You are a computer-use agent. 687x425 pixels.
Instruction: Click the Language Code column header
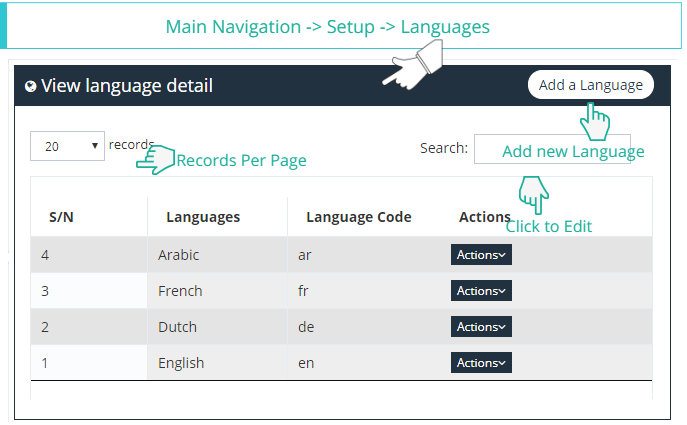click(x=358, y=217)
